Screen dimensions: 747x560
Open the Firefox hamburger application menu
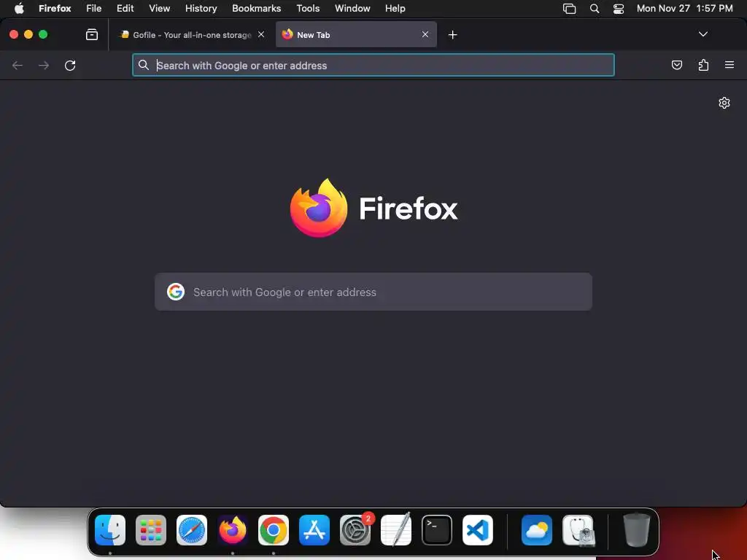coord(729,65)
